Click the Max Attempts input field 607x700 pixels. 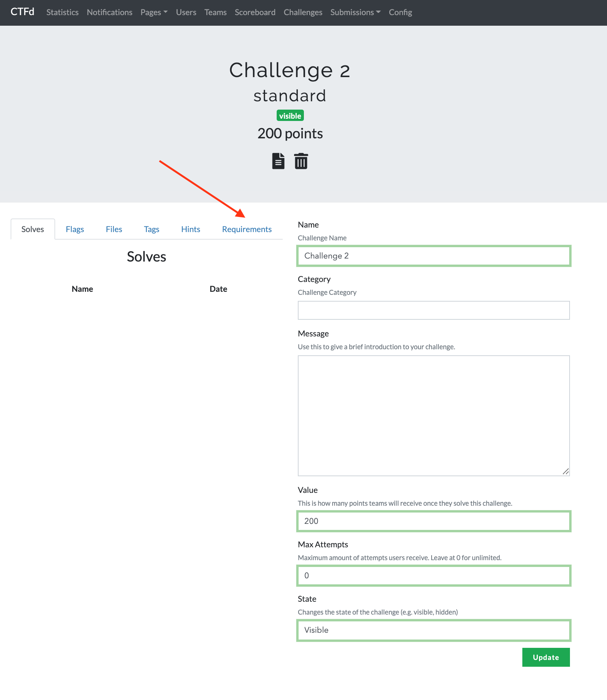434,576
